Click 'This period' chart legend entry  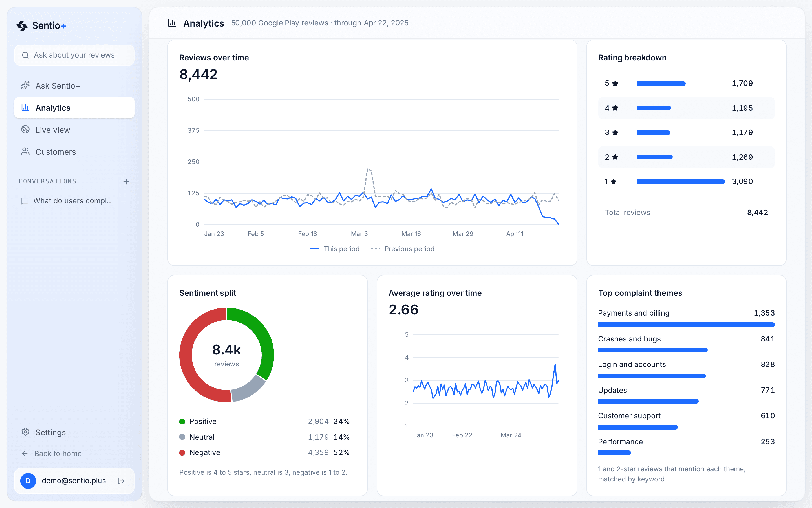click(335, 249)
